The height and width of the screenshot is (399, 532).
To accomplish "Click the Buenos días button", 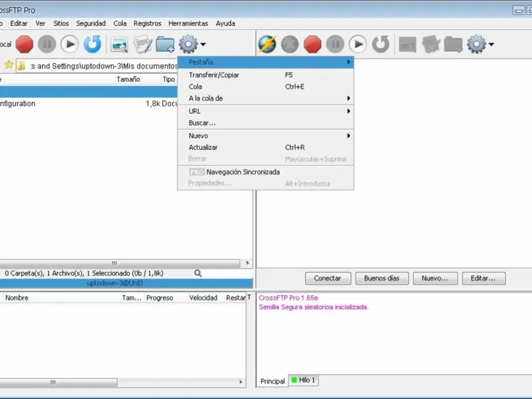I will (x=382, y=278).
